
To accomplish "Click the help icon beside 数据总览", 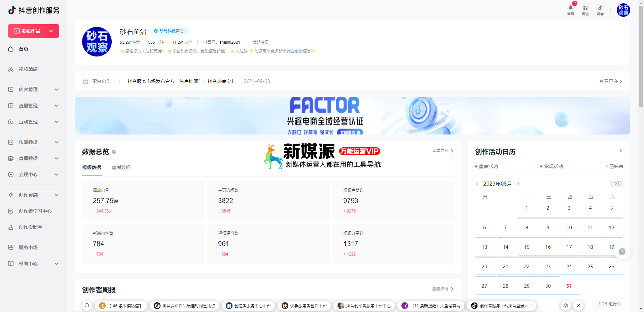I will 114,152.
